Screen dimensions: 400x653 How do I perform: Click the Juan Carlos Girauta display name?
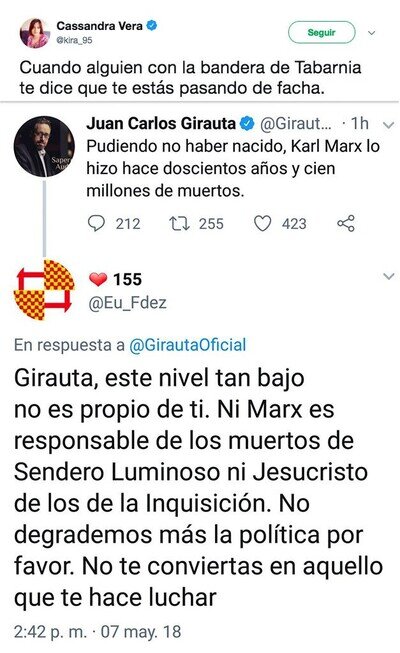tap(161, 123)
